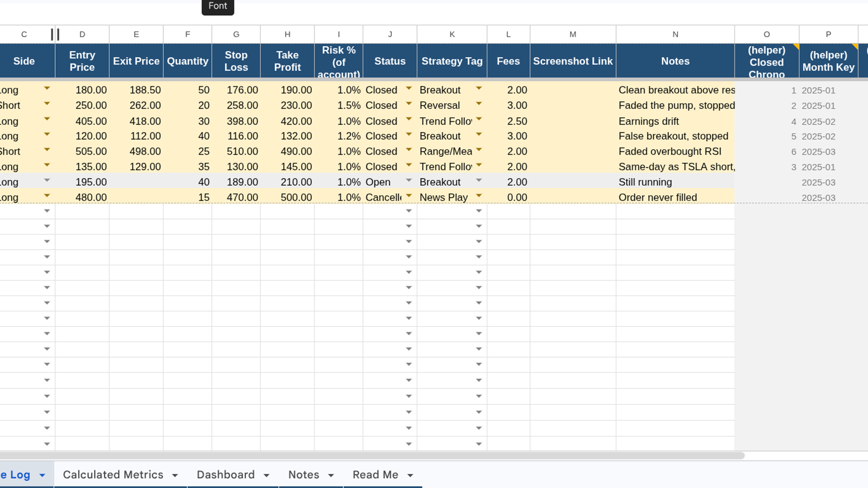Click the Exit Price header cell

tap(136, 61)
